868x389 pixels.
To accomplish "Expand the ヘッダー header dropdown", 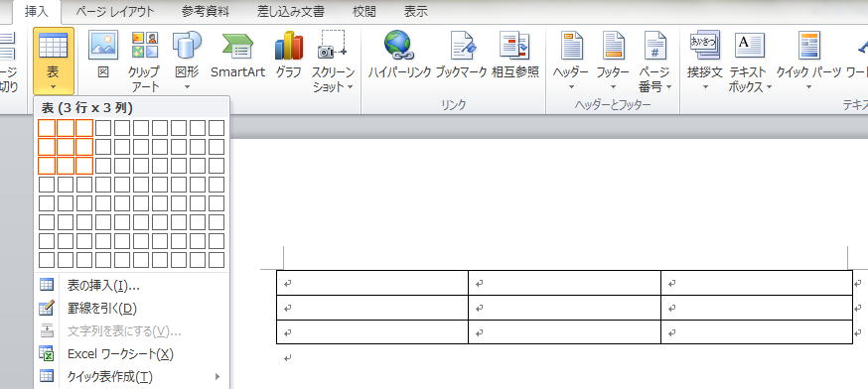I will pyautogui.click(x=571, y=61).
